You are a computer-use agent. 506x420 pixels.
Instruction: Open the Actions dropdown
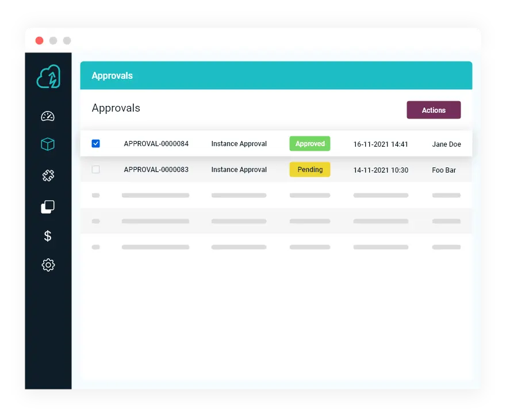point(434,110)
